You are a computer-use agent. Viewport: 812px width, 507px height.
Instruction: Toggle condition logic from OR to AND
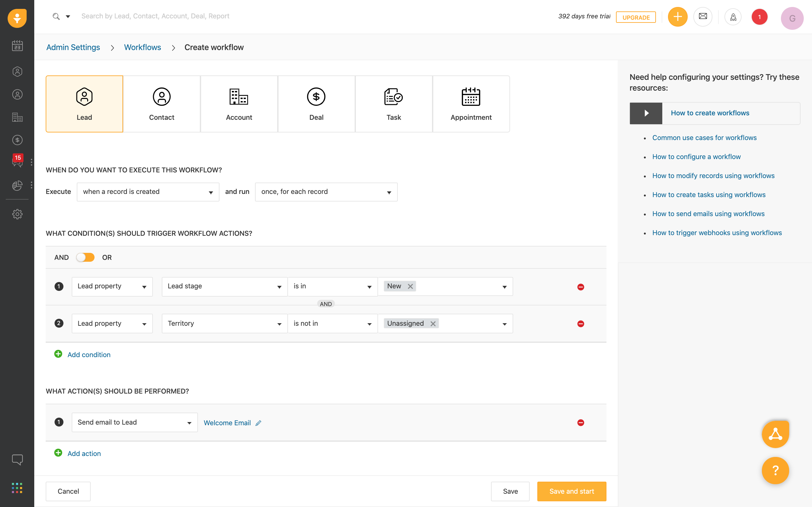tap(85, 257)
